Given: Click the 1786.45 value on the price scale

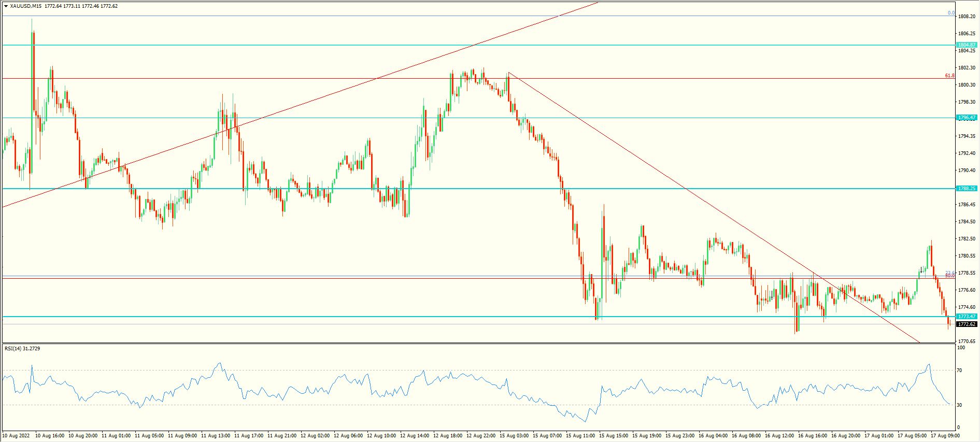Looking at the screenshot, I should pyautogui.click(x=967, y=205).
